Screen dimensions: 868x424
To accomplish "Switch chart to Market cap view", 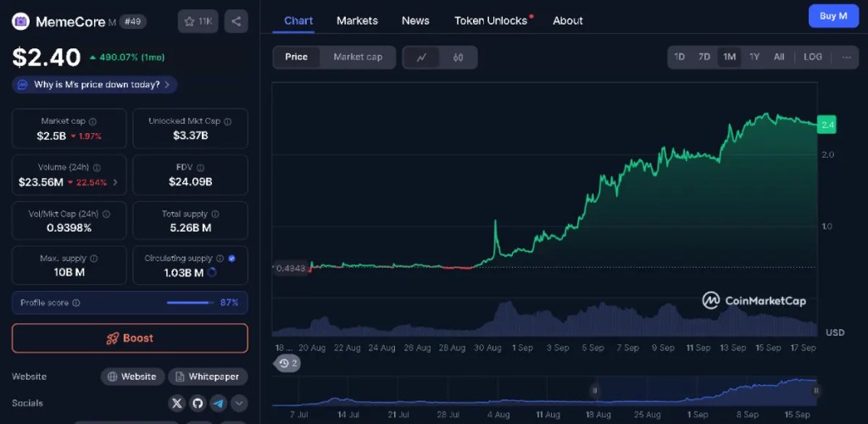I will click(358, 57).
